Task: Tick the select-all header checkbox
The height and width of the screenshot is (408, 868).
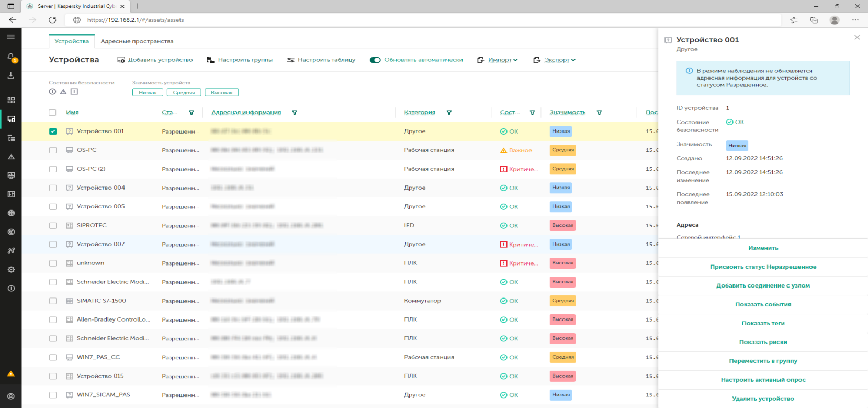Action: [x=53, y=113]
